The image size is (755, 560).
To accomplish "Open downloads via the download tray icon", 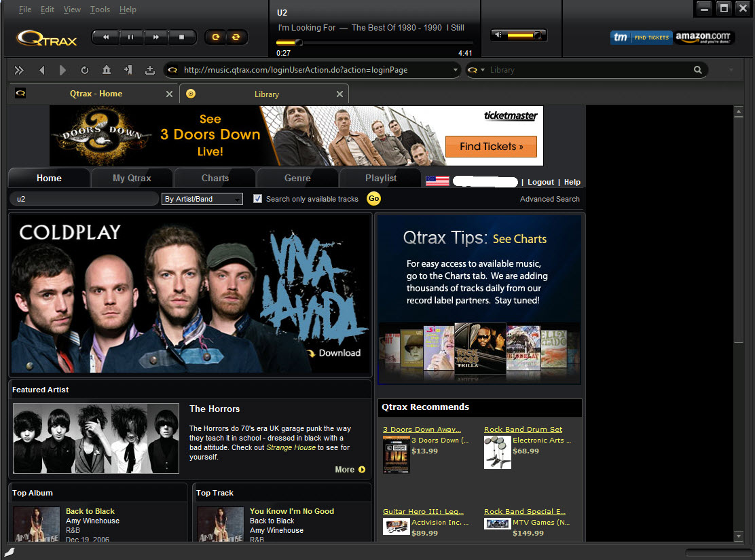I will pyautogui.click(x=150, y=71).
